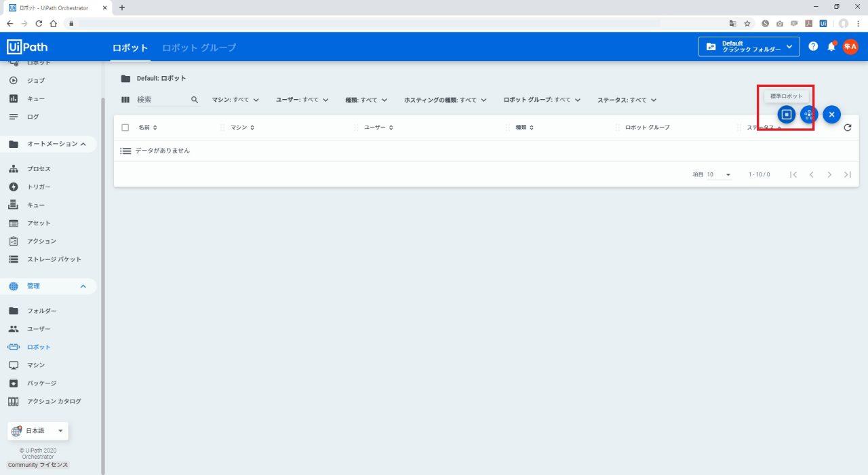Viewport: 868px width, 475px height.
Task: Click the standard robot add button
Action: click(787, 115)
